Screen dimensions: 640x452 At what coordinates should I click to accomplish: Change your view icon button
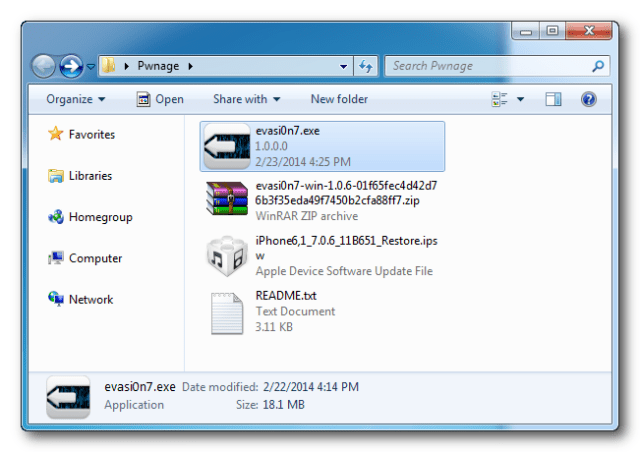pos(500,99)
